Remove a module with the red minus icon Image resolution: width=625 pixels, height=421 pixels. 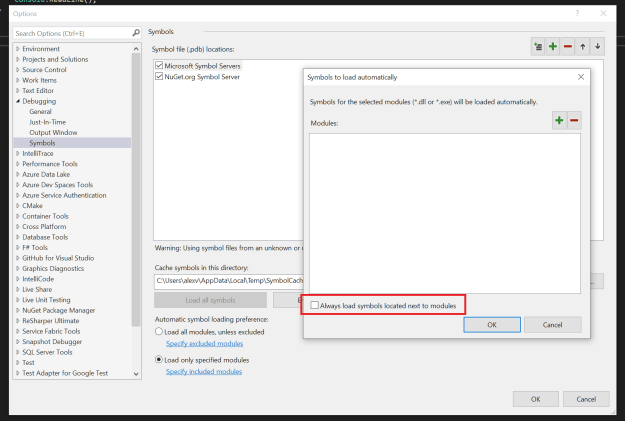pyautogui.click(x=574, y=121)
